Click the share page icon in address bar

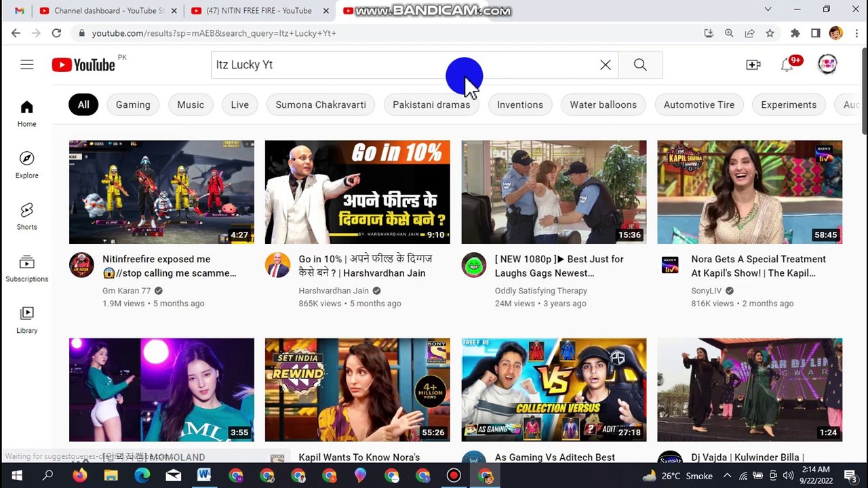749,33
